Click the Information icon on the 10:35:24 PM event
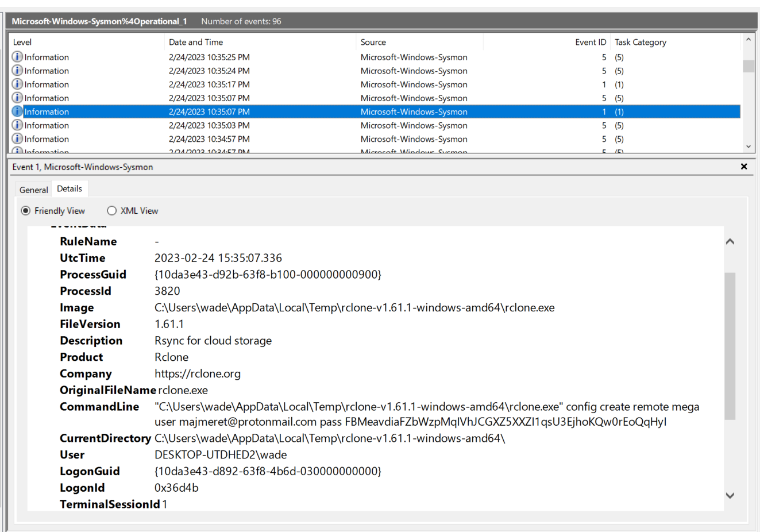Image resolution: width=760 pixels, height=532 pixels. point(16,70)
